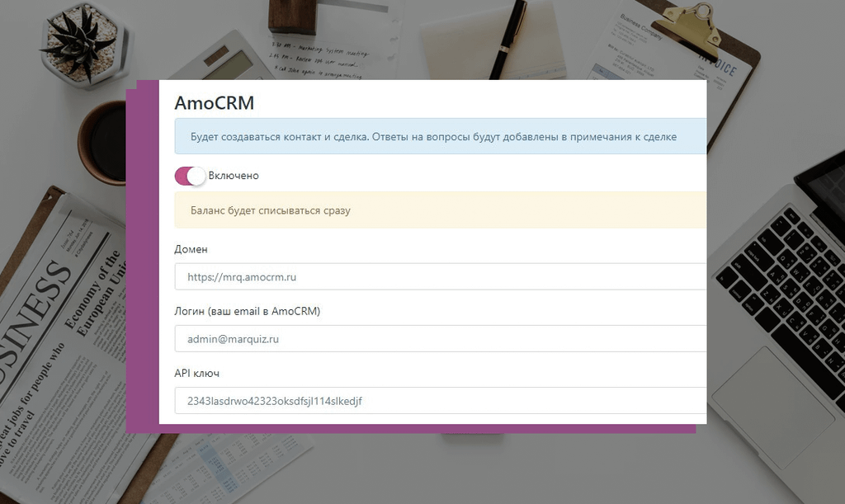Viewport: 845px width, 504px height.
Task: Click the AmoCRM heading
Action: [x=215, y=103]
